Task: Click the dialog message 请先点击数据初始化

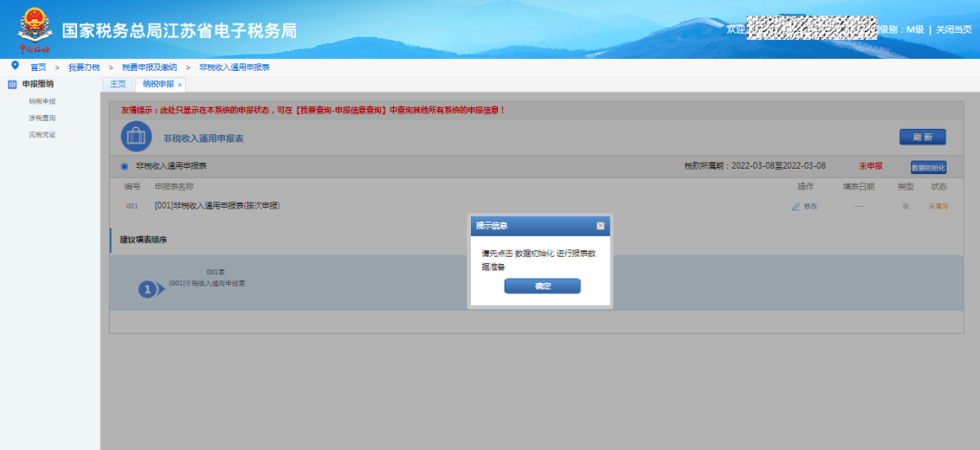Action: (538, 260)
